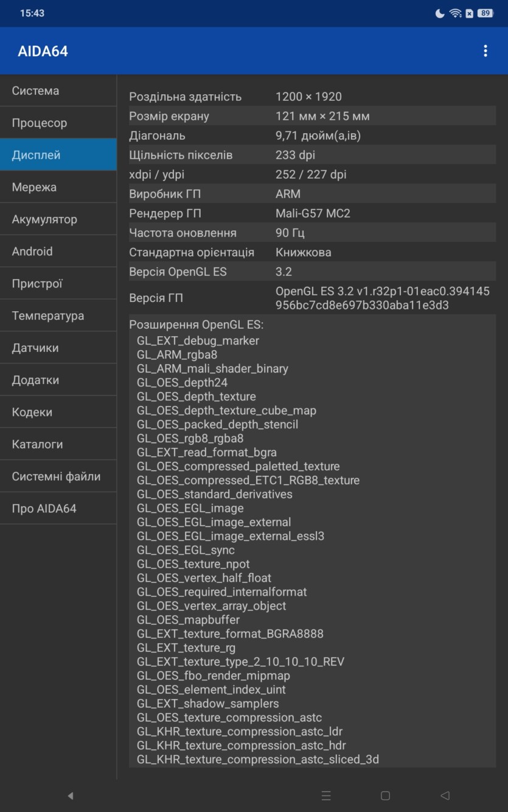Go to the Android section
The image size is (508, 812).
pos(58,251)
